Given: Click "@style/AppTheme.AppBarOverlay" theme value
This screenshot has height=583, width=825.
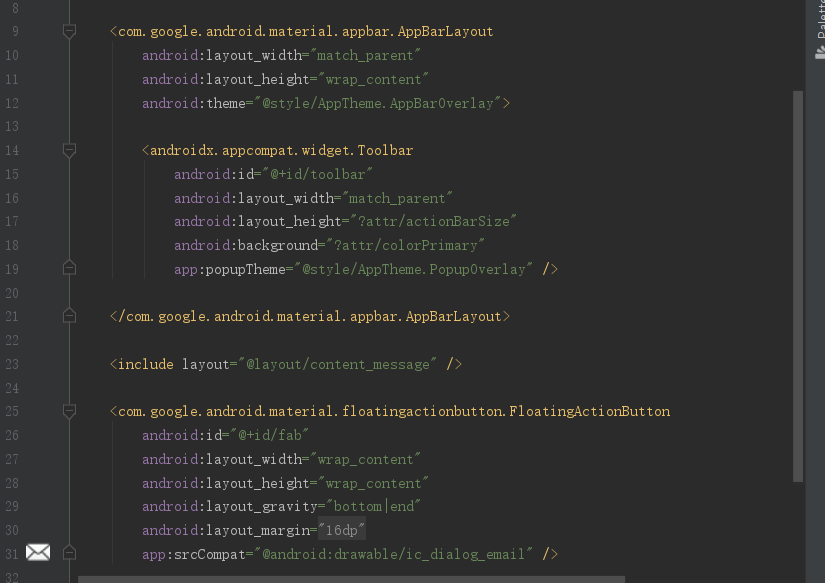Looking at the screenshot, I should 378,103.
